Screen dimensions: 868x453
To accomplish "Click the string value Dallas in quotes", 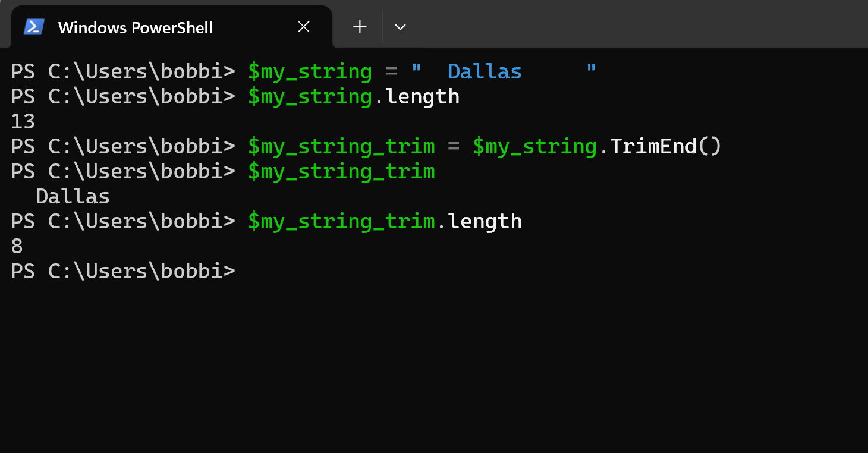I will pyautogui.click(x=485, y=71).
